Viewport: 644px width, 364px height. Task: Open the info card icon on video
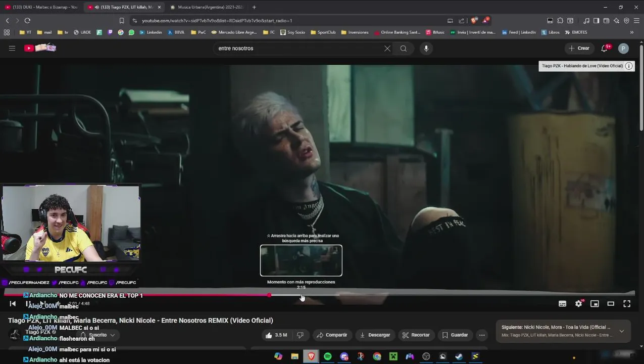tap(629, 66)
